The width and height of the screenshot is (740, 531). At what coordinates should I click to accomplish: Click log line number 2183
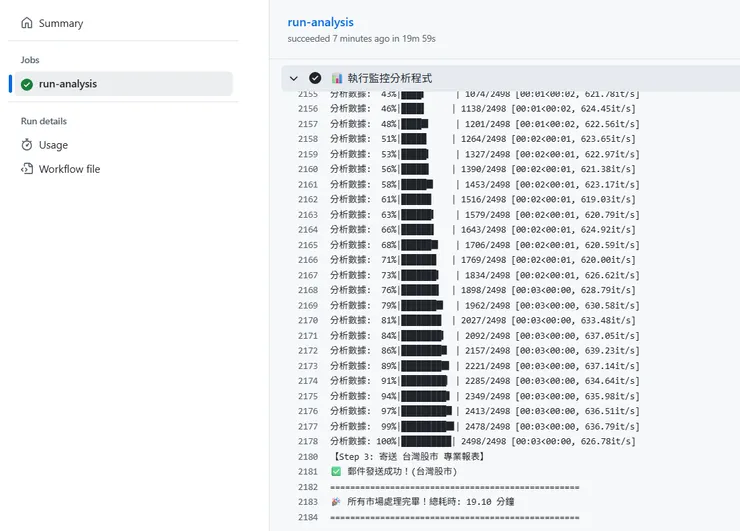(308, 502)
